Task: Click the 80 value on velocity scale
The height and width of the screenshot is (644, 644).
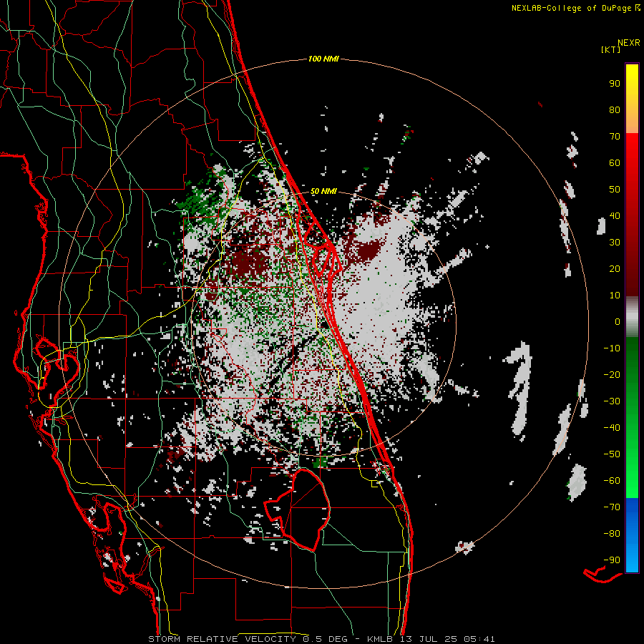Action: point(615,110)
